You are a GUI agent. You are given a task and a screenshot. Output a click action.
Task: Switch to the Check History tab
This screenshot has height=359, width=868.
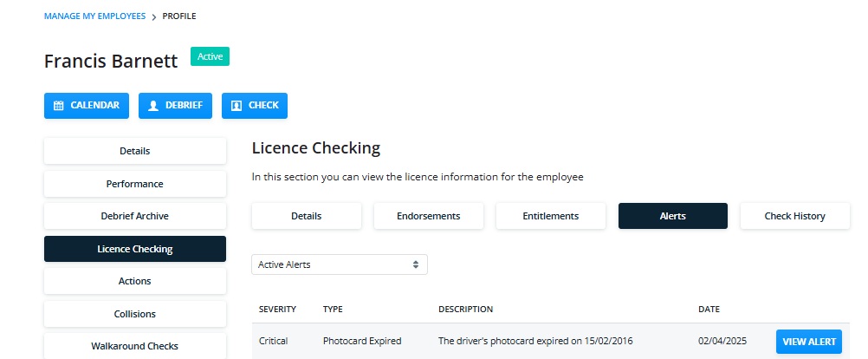tap(795, 216)
